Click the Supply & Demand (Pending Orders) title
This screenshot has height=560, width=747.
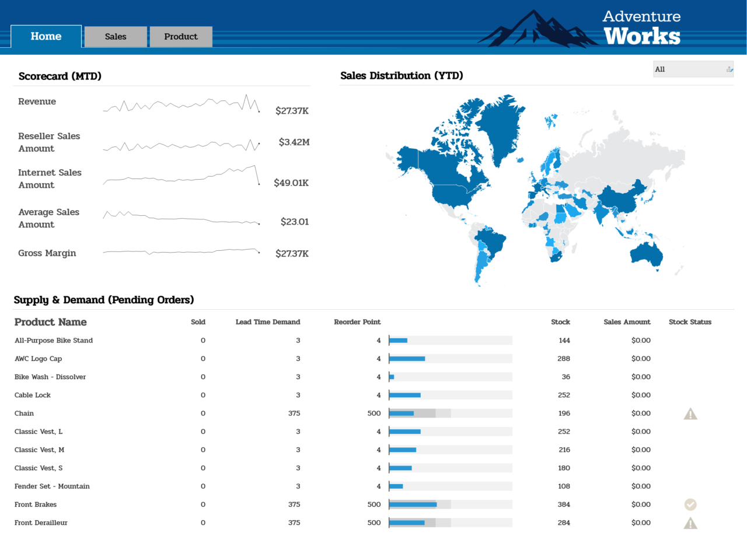coord(104,300)
